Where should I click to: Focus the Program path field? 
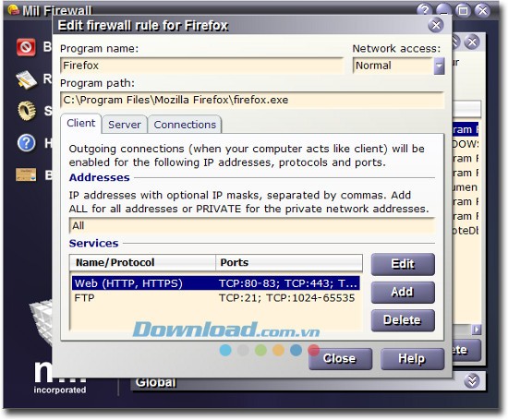[x=252, y=100]
